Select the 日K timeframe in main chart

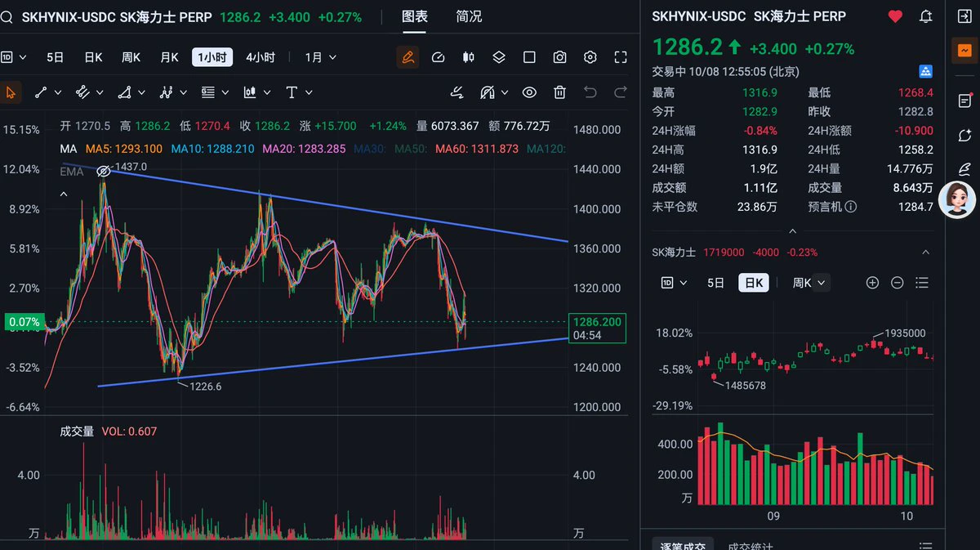[93, 57]
